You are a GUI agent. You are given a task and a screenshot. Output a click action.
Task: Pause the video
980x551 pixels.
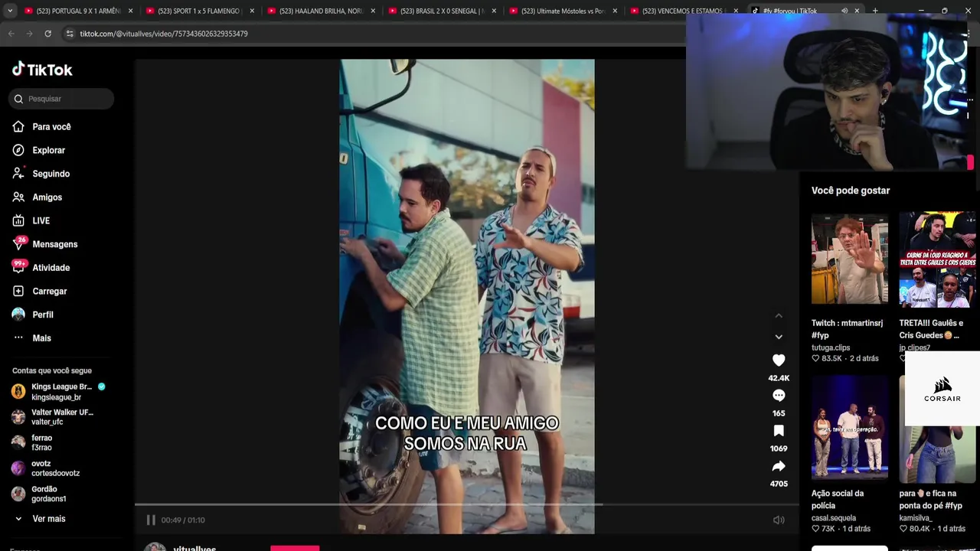click(x=151, y=520)
